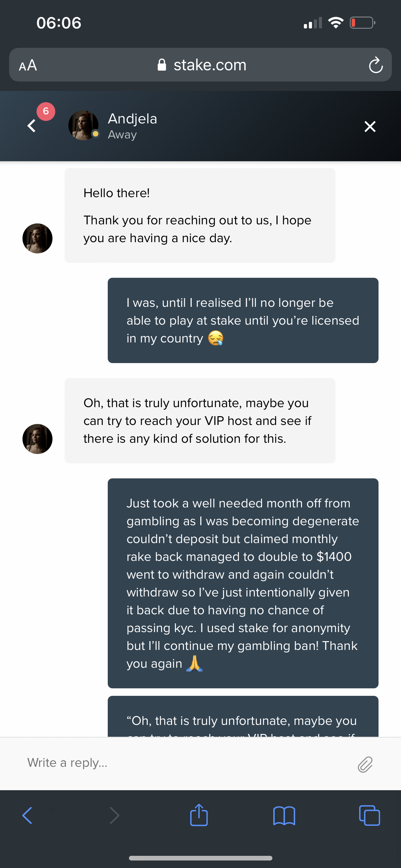Go back a page in Safari
Viewport: 401px width, 868px height.
click(x=27, y=816)
